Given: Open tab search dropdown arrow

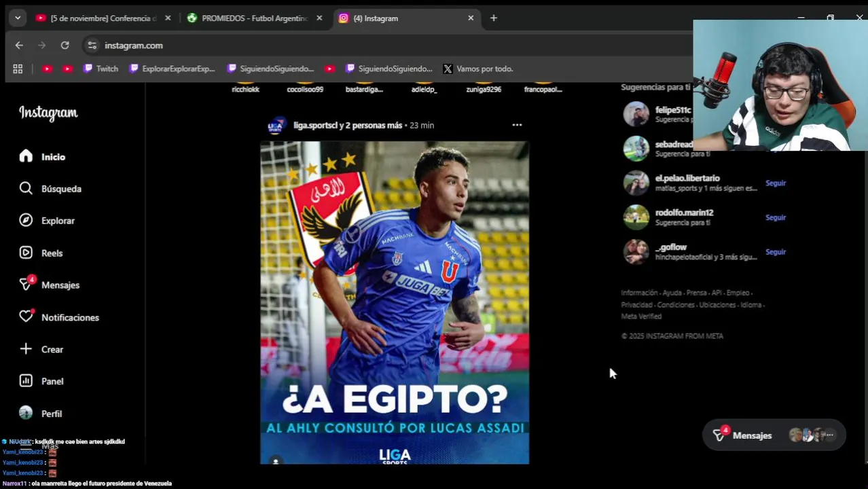Looking at the screenshot, I should click(18, 18).
